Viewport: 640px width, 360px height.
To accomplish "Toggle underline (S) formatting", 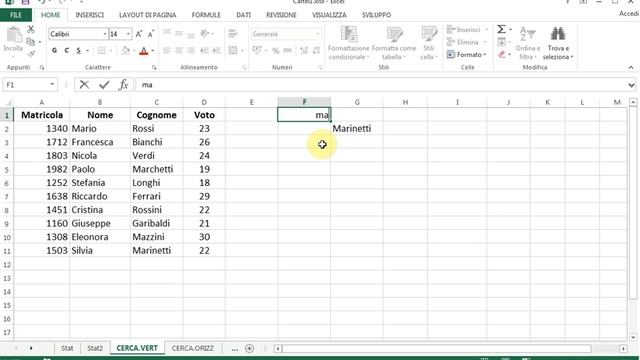I will coord(78,51).
